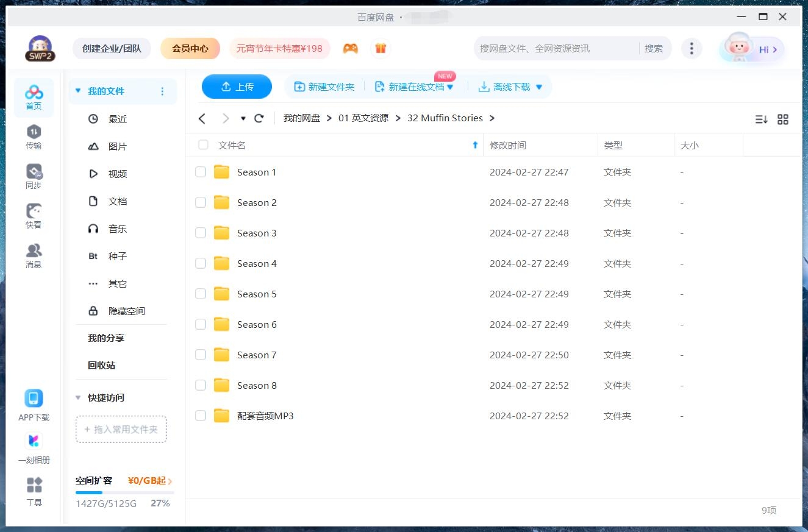Go to 01 英文资源 in the breadcrumb
The width and height of the screenshot is (808, 532).
364,118
